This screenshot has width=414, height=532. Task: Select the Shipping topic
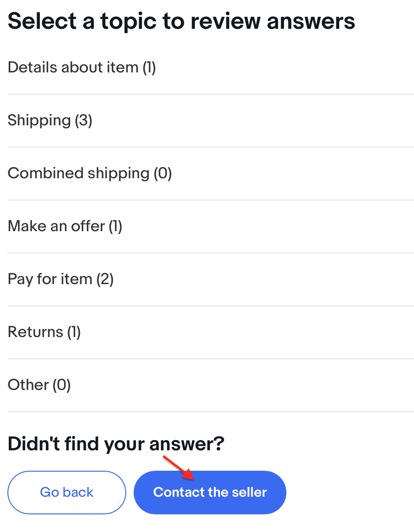50,121
